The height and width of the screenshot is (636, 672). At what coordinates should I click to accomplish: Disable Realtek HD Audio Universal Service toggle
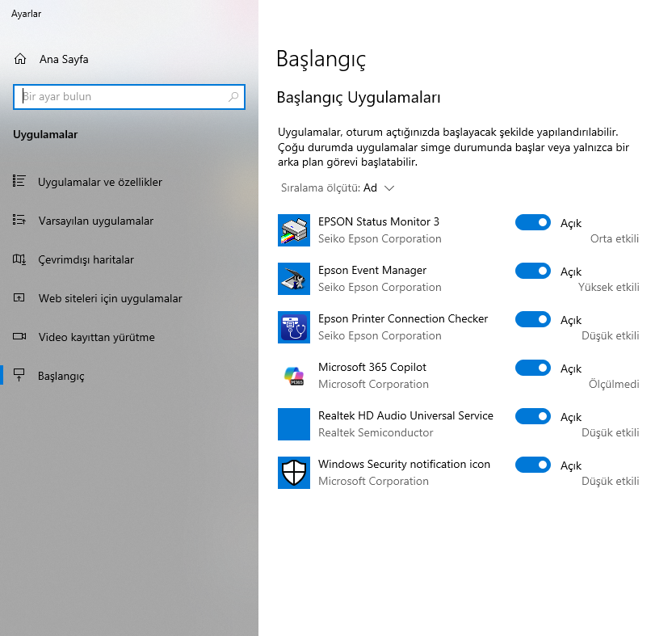533,416
